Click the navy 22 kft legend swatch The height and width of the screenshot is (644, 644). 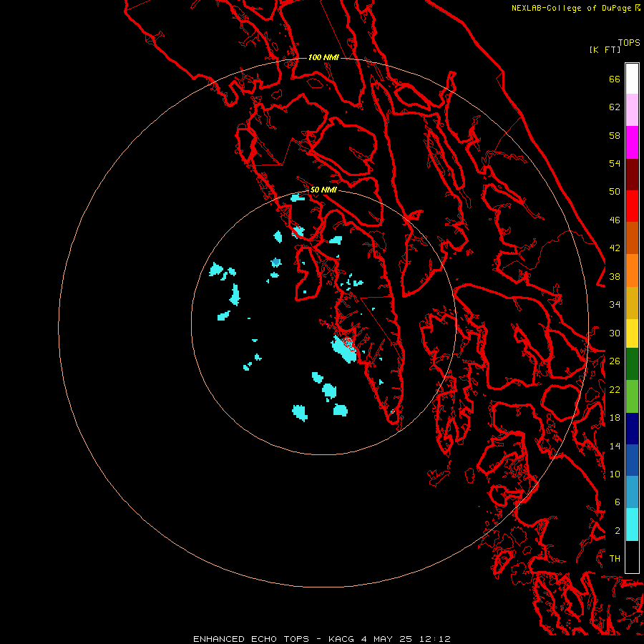(632, 429)
